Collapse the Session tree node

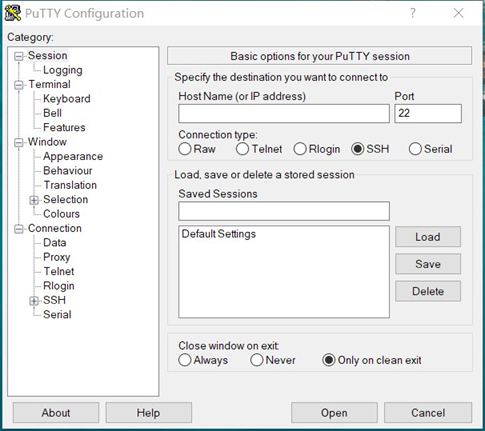(x=19, y=56)
